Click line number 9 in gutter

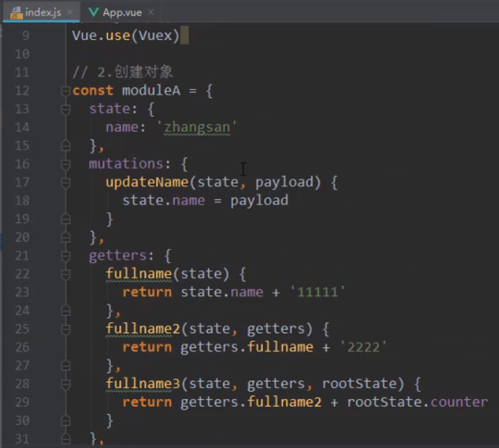26,36
